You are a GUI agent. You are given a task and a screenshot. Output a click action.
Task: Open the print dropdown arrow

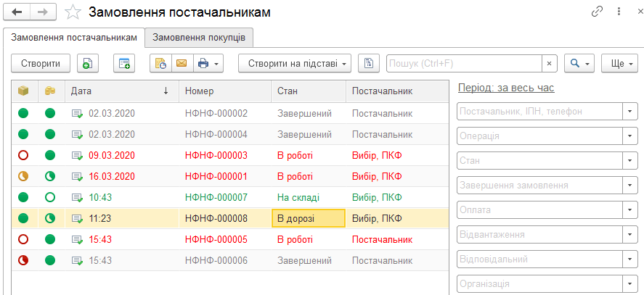216,64
